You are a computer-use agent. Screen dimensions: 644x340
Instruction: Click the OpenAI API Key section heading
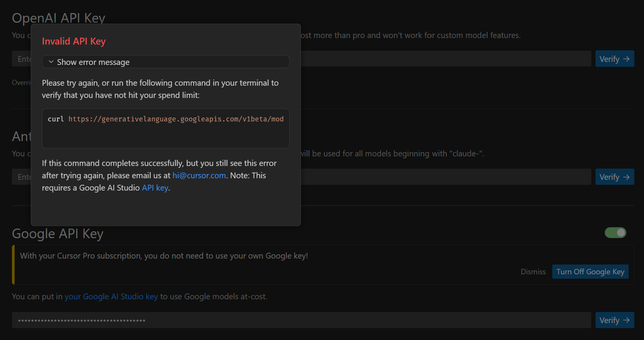(x=58, y=18)
